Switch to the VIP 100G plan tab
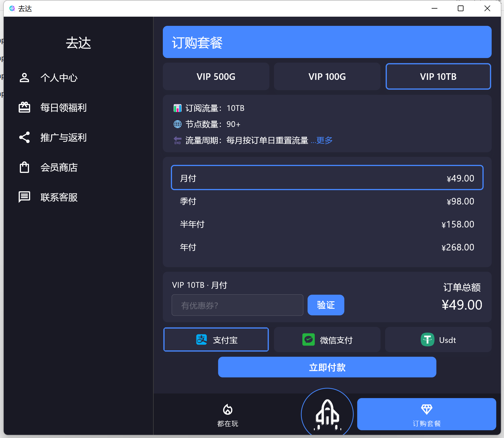504x438 pixels. [327, 76]
